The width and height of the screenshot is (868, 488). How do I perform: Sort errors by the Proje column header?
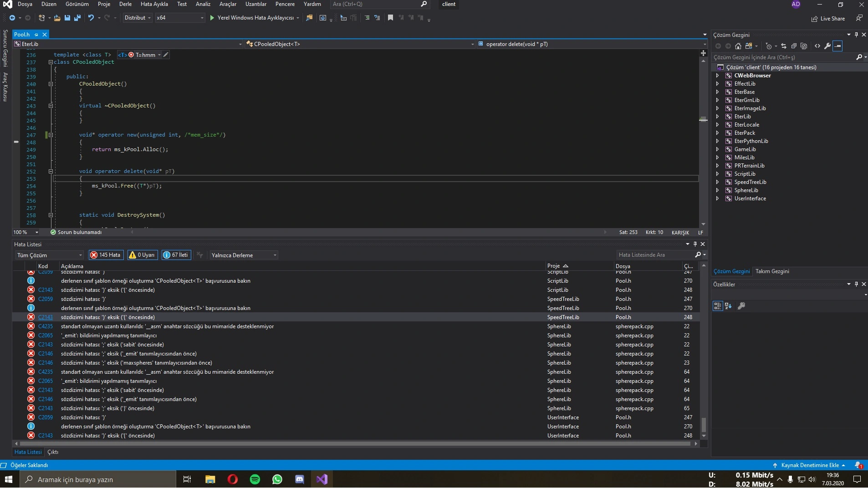coord(557,266)
